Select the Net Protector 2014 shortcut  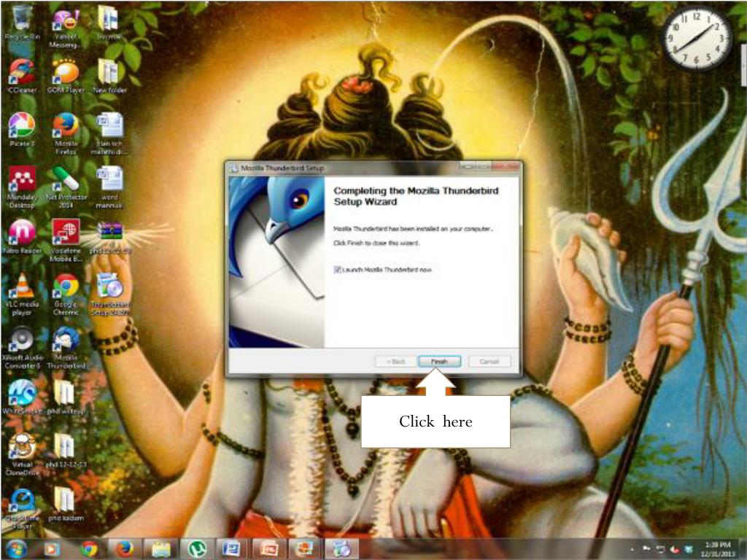point(66,187)
